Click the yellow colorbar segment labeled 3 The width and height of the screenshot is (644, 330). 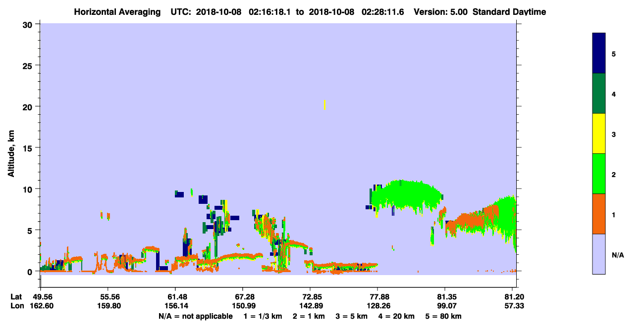599,134
